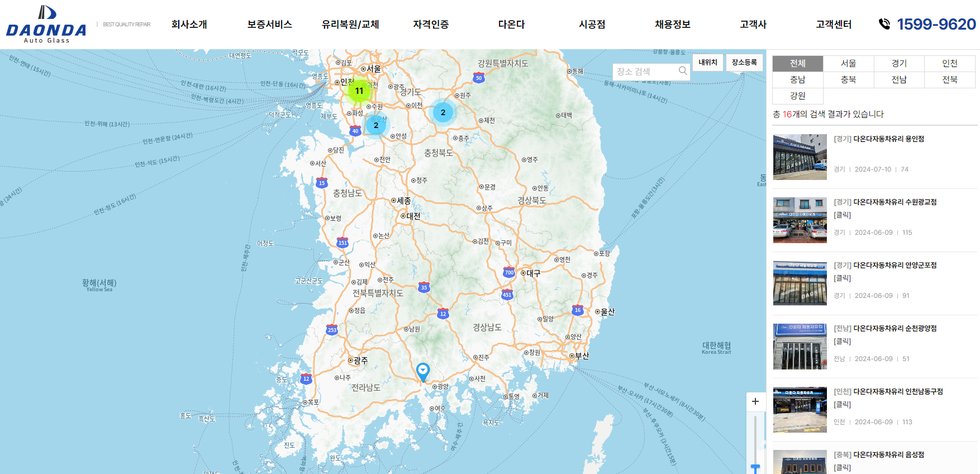Select the 전체 region tab
The width and height of the screenshot is (980, 474).
pos(798,63)
